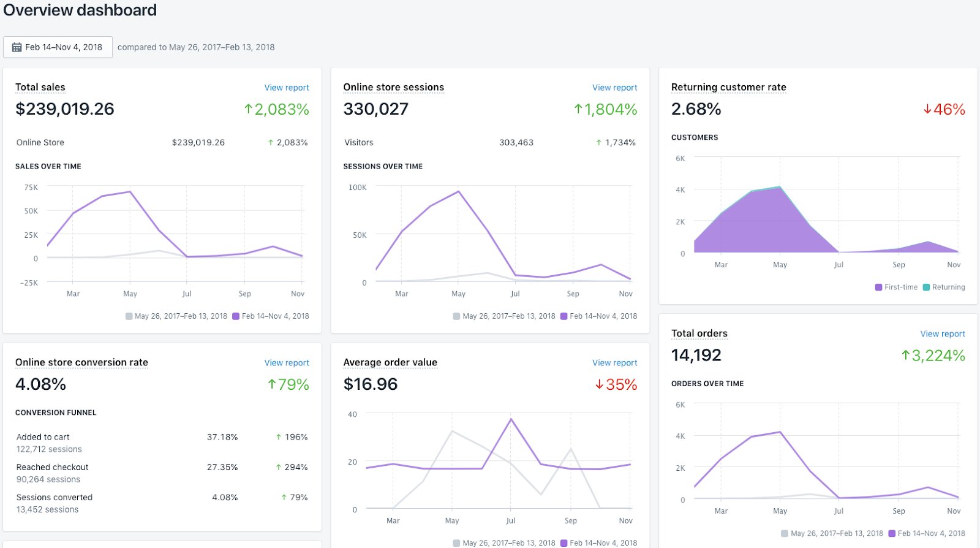Click the comparison period text beside date picker
Viewport: 980px width, 548px height.
[x=196, y=47]
